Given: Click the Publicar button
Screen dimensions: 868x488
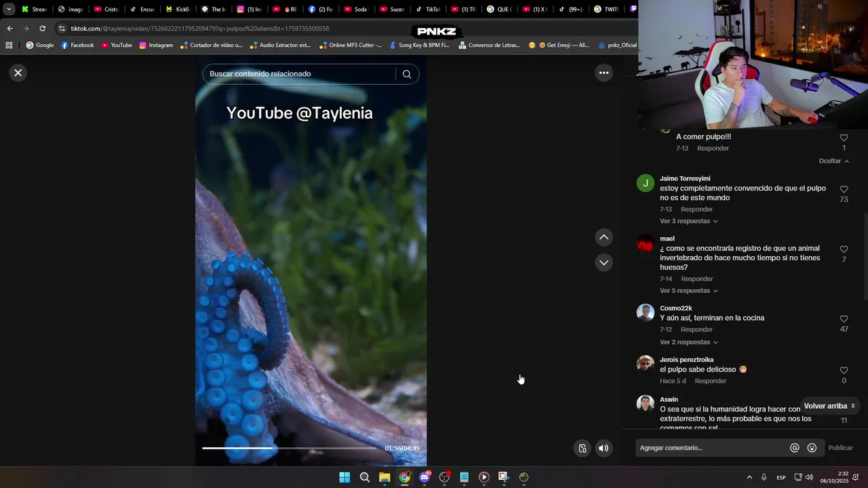Looking at the screenshot, I should pos(840,448).
